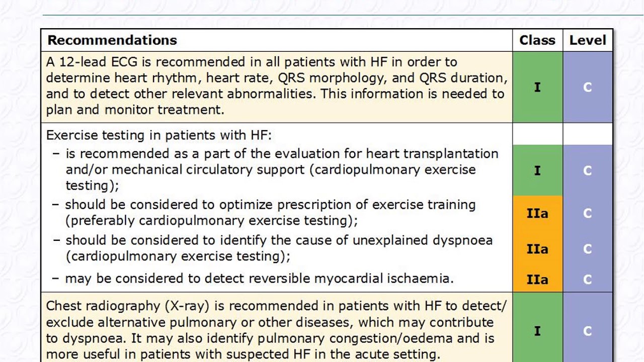Viewport: 644px width, 362px height.
Task: Click orange IIa cell for unexplained dyspnoea
Action: (x=537, y=249)
